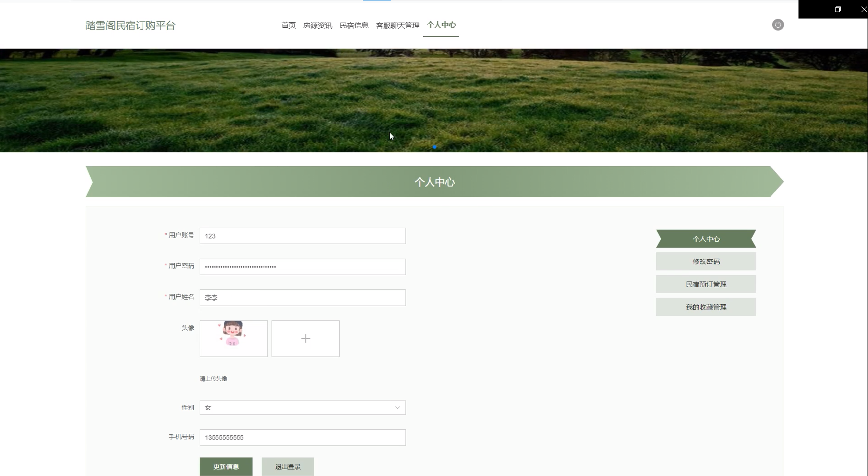The image size is (868, 476).
Task: Expand the 性别 dropdown arrow
Action: 397,407
